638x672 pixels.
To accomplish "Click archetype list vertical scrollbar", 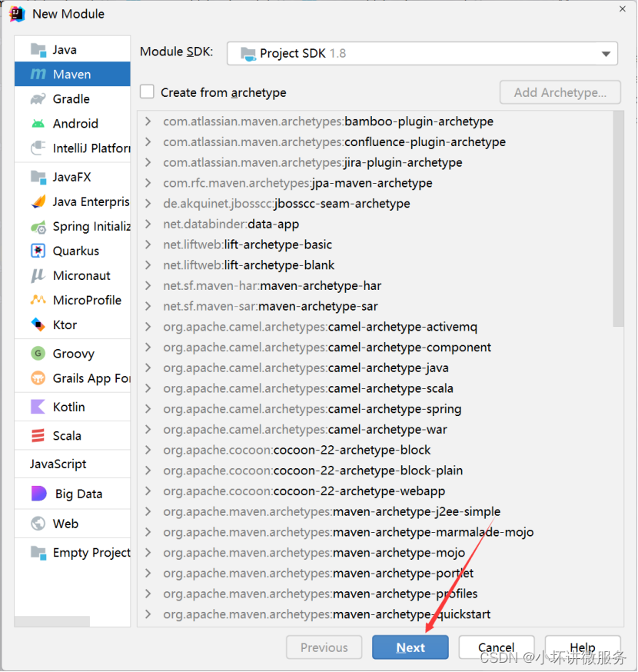I will [618, 219].
